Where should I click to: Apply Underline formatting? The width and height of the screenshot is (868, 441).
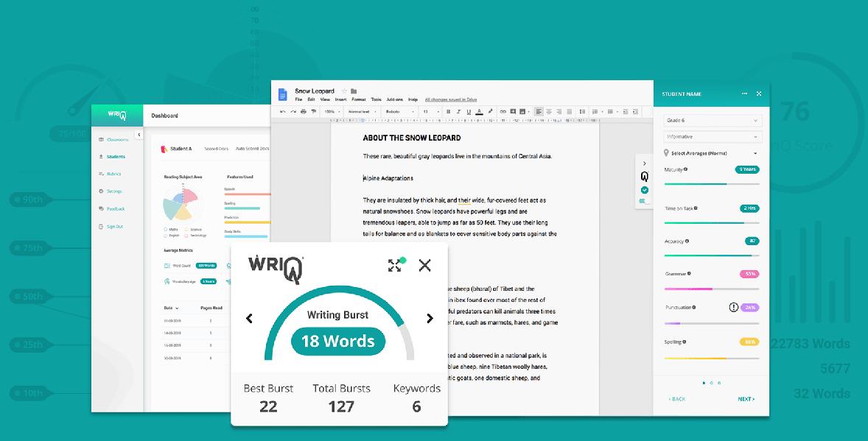(469, 112)
